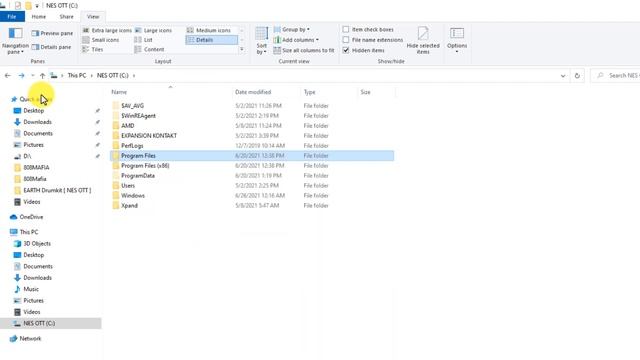Viewport: 640px width, 360px height.
Task: Enable File name extensions
Action: click(x=346, y=40)
